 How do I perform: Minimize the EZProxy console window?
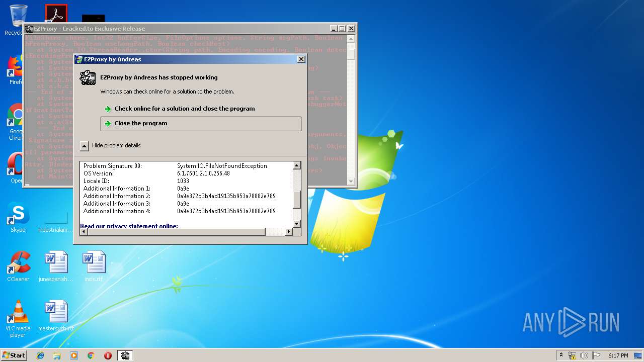pos(334,29)
